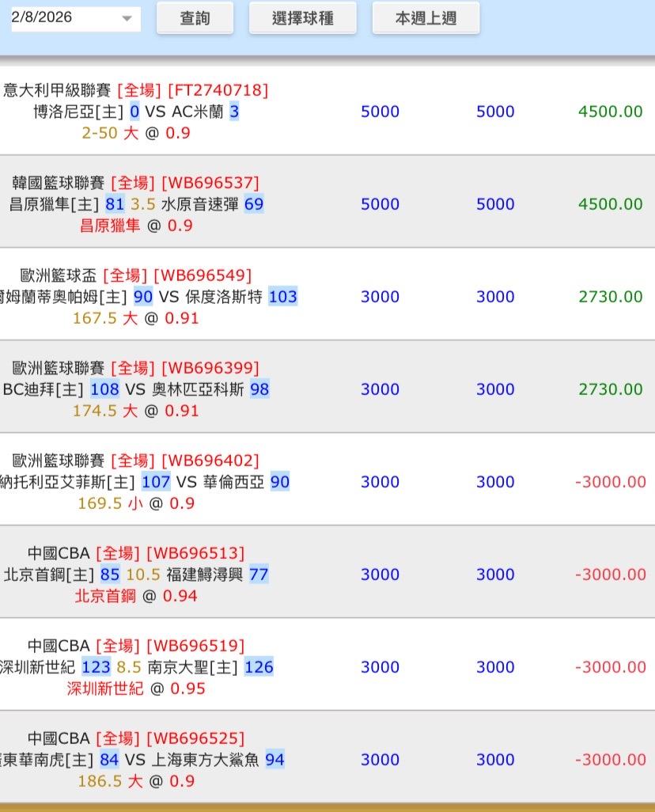This screenshot has width=655, height=812.
Task: Select bet ID WB696399
Action: [210, 368]
